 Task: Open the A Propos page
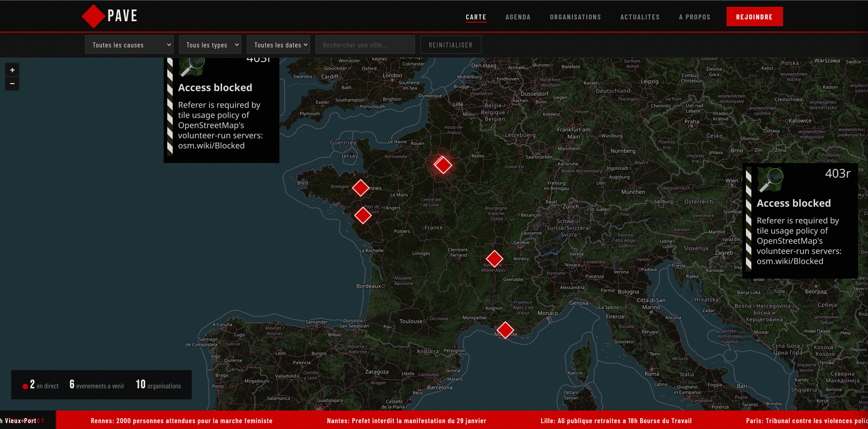[x=694, y=17]
